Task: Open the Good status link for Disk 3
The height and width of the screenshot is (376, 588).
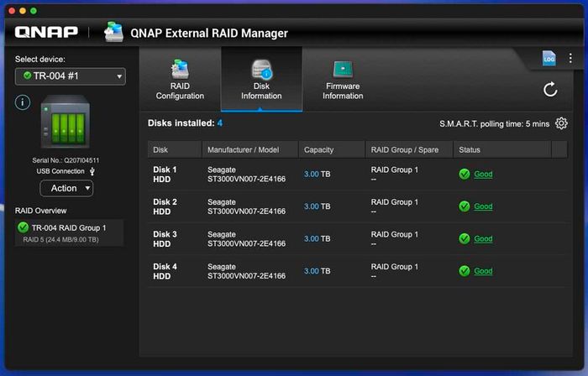Action: click(x=483, y=238)
